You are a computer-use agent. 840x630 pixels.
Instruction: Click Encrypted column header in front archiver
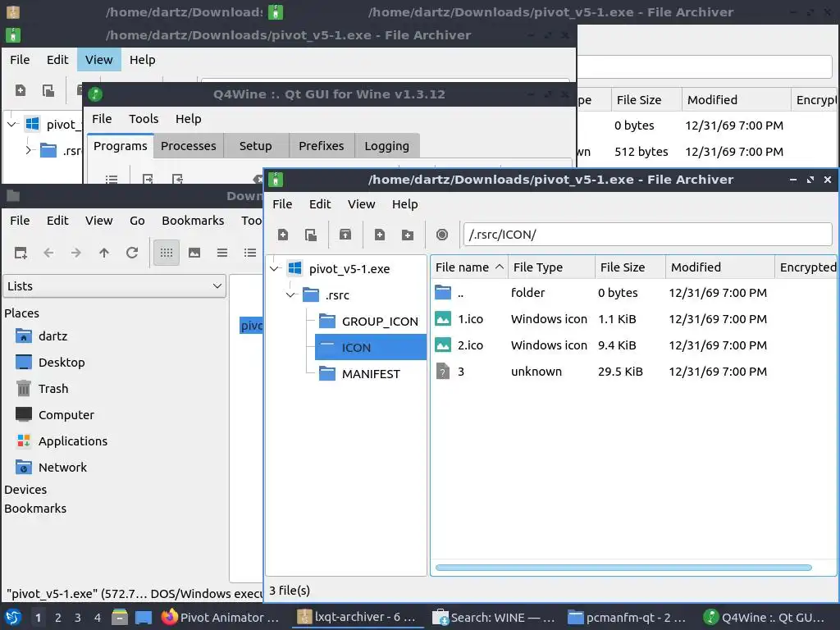806,267
